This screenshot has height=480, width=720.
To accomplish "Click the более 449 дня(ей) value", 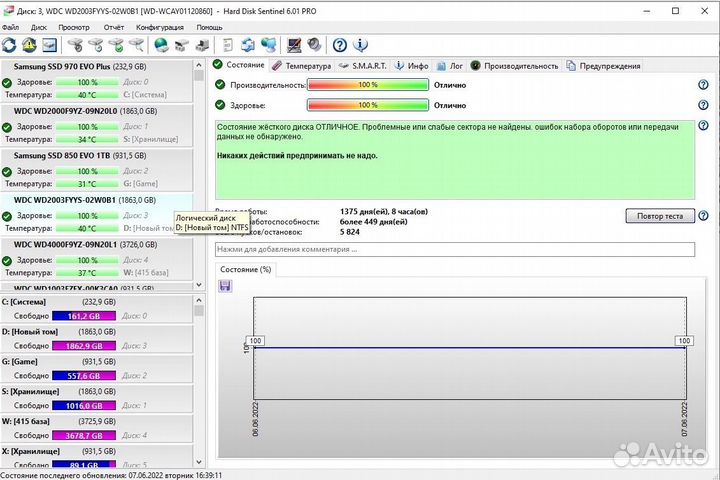I will (373, 222).
